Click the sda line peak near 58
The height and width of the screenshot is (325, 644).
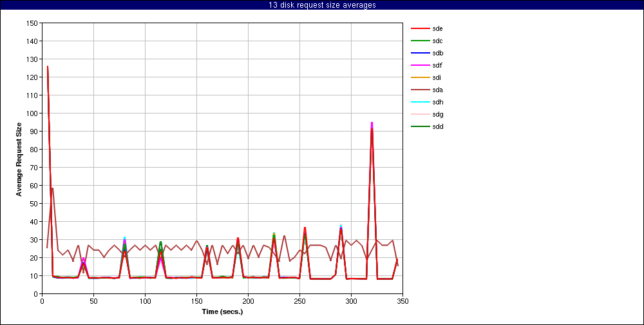click(x=53, y=188)
